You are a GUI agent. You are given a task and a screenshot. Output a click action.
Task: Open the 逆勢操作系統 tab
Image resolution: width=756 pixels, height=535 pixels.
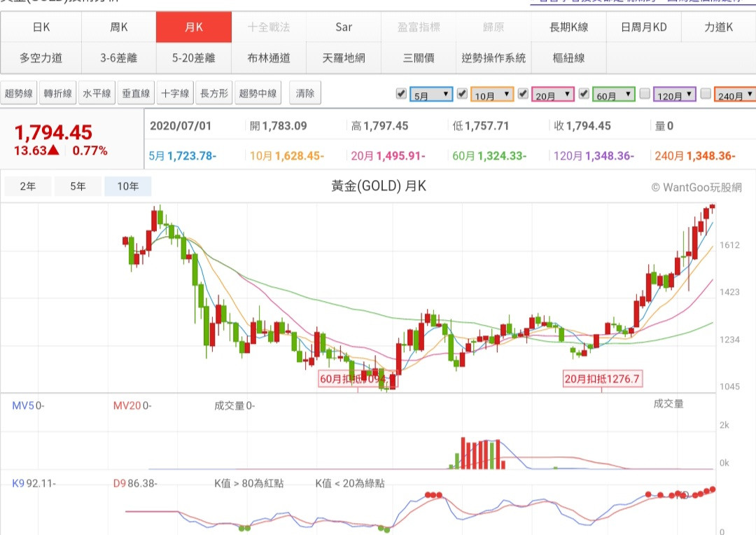point(493,58)
